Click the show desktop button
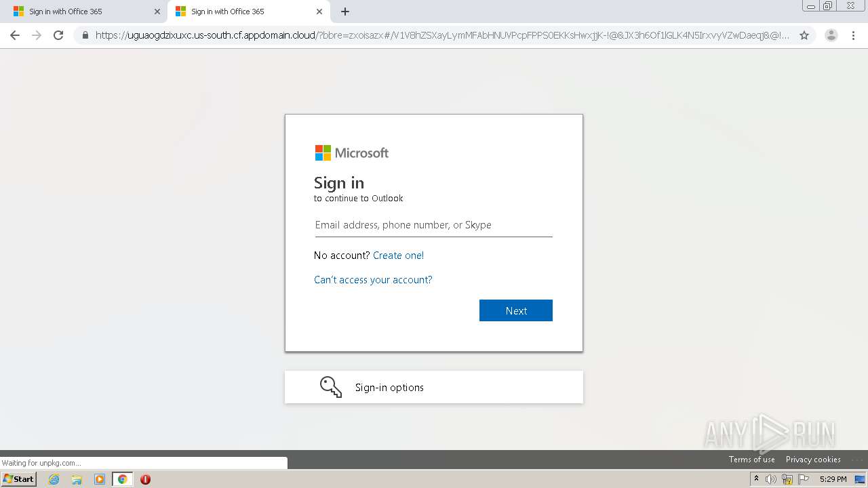Screen dimensions: 868x488 (861, 479)
